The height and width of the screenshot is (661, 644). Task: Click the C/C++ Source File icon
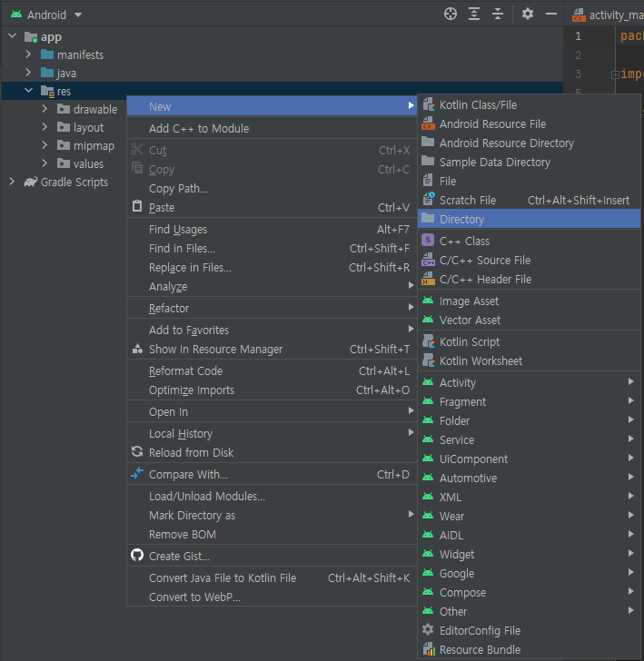[x=428, y=260]
